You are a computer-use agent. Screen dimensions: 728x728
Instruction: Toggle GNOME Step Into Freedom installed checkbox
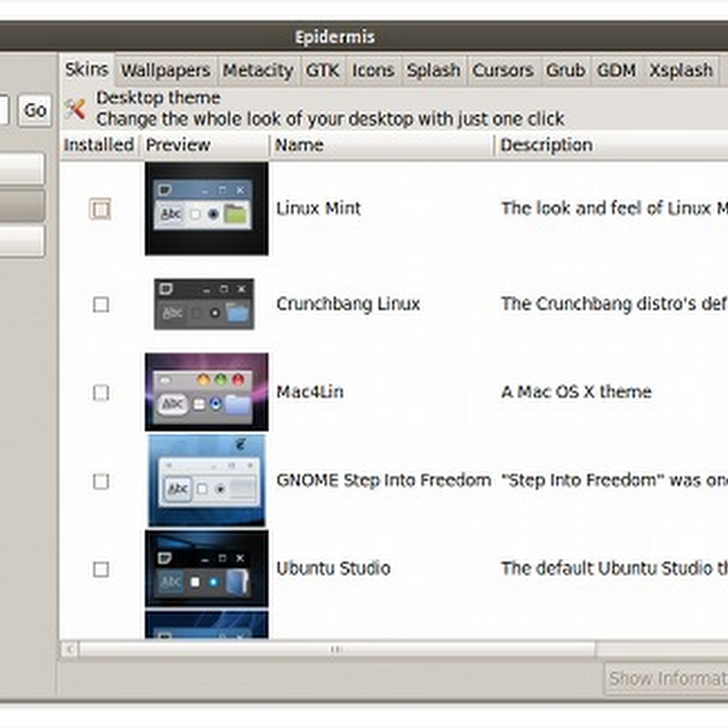[101, 481]
